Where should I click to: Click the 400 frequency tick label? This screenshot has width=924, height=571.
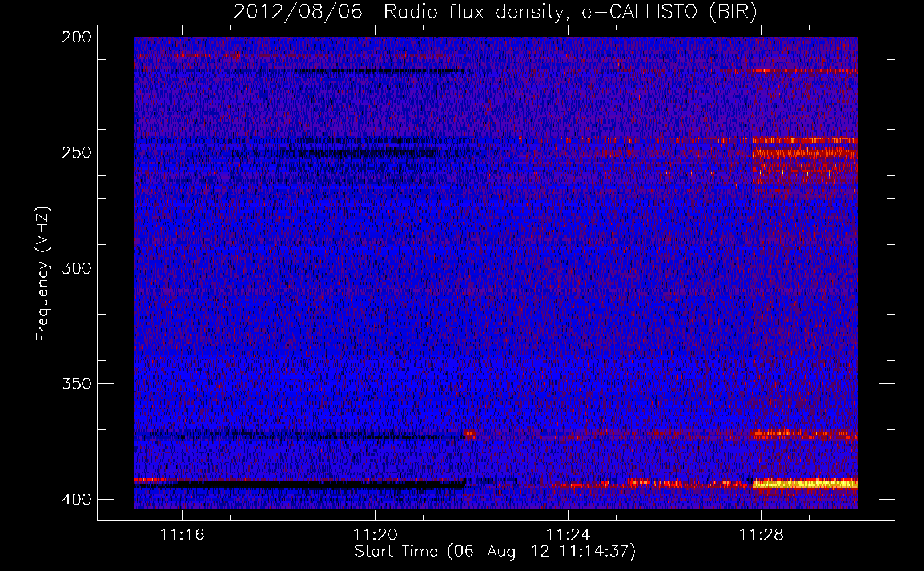click(76, 500)
